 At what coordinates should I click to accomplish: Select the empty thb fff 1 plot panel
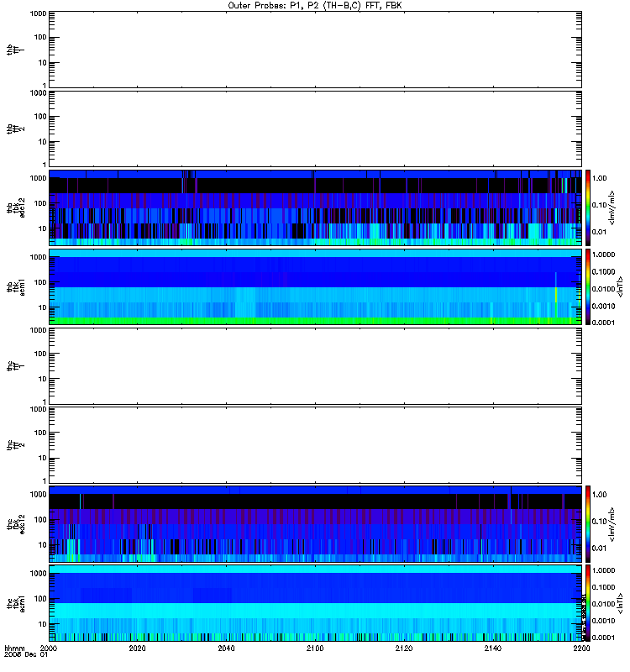pyautogui.click(x=315, y=50)
